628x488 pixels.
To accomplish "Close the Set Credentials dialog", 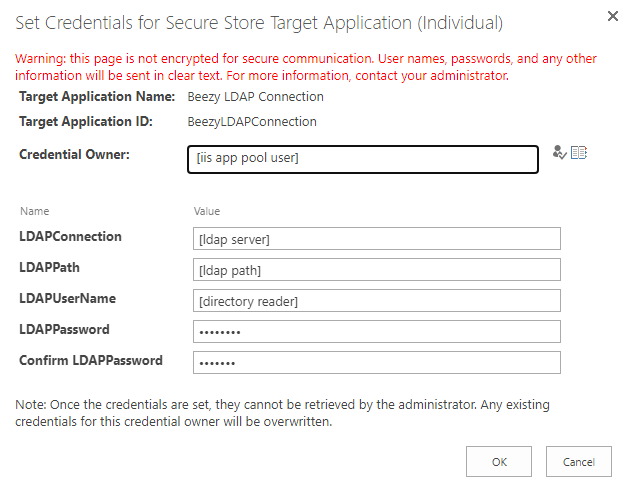I will pyautogui.click(x=612, y=16).
